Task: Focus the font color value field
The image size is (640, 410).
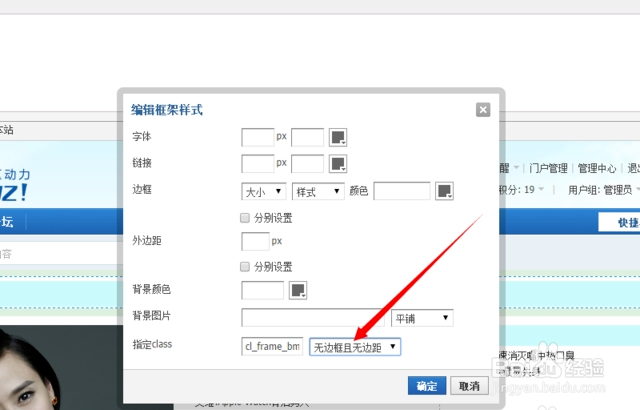Action: [307, 137]
